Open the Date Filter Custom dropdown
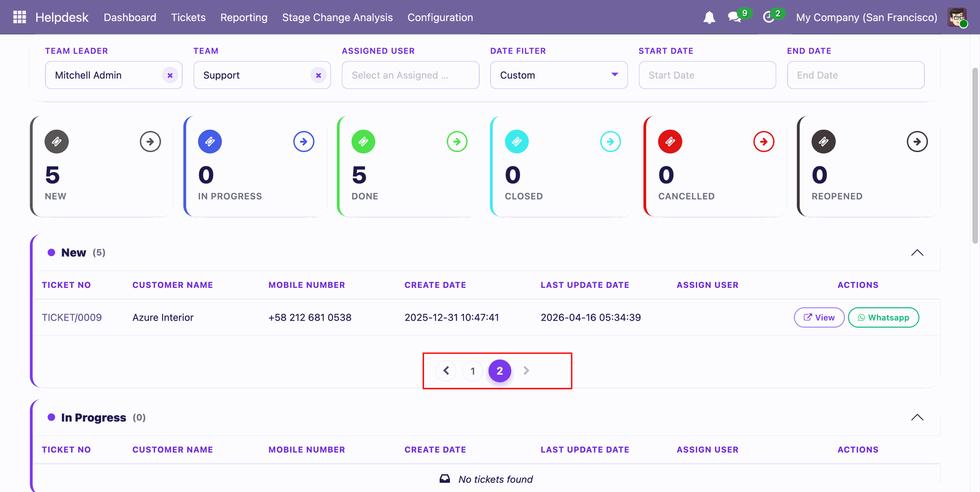The height and width of the screenshot is (492, 980). coord(559,75)
